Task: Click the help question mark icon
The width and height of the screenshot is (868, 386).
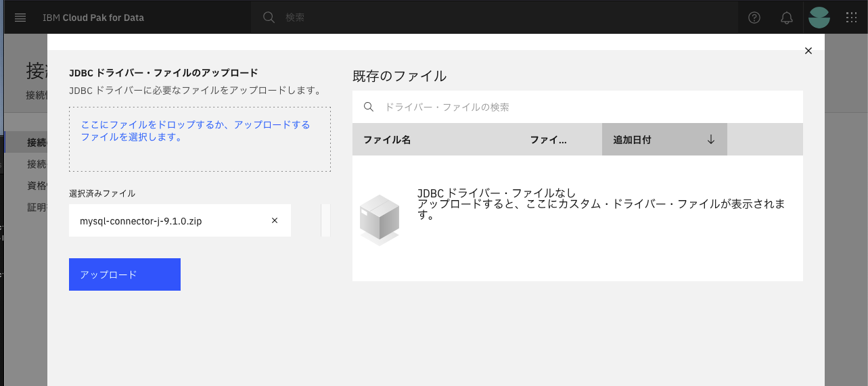Action: point(754,18)
